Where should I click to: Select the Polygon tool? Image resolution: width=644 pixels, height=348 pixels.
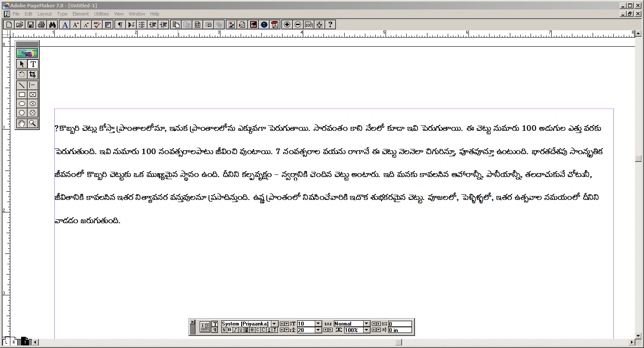(x=22, y=113)
